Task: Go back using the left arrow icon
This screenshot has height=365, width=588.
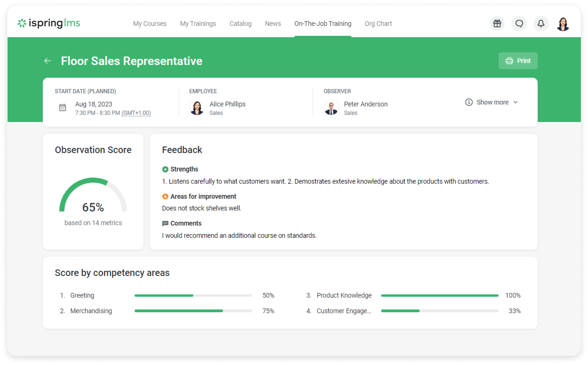Action: tap(48, 61)
